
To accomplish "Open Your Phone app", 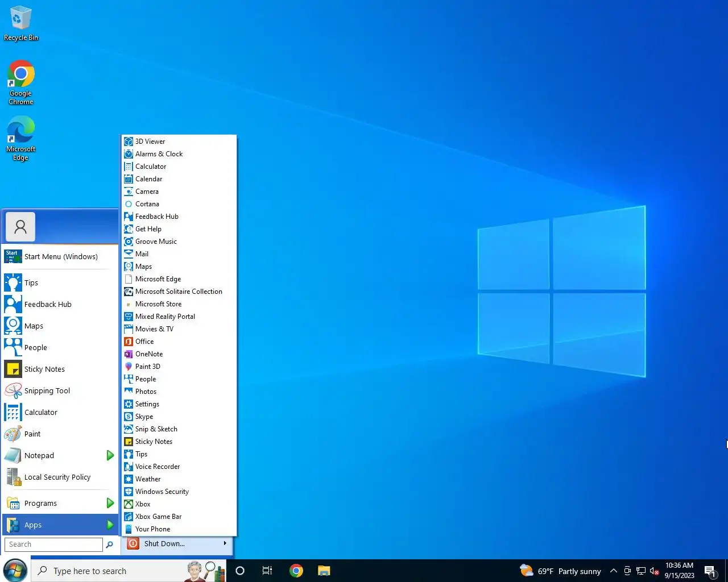I will [179, 529].
